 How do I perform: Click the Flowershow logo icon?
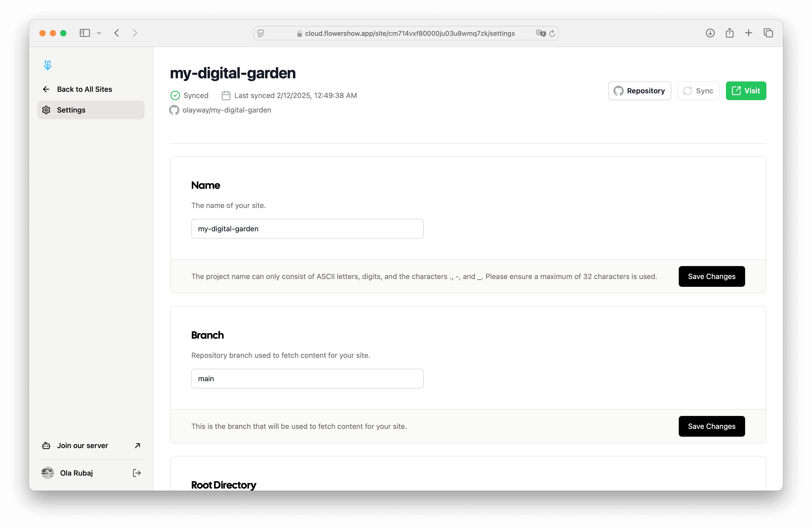pyautogui.click(x=48, y=65)
